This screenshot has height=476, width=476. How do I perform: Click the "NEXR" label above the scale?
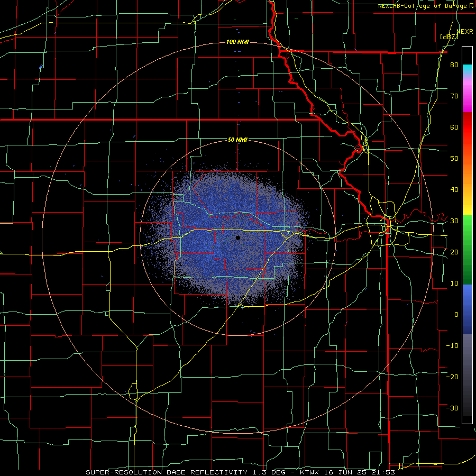(465, 32)
